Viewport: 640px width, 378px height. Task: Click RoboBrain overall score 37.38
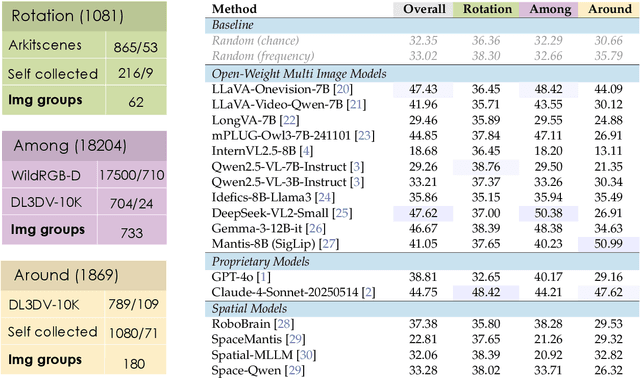click(423, 324)
